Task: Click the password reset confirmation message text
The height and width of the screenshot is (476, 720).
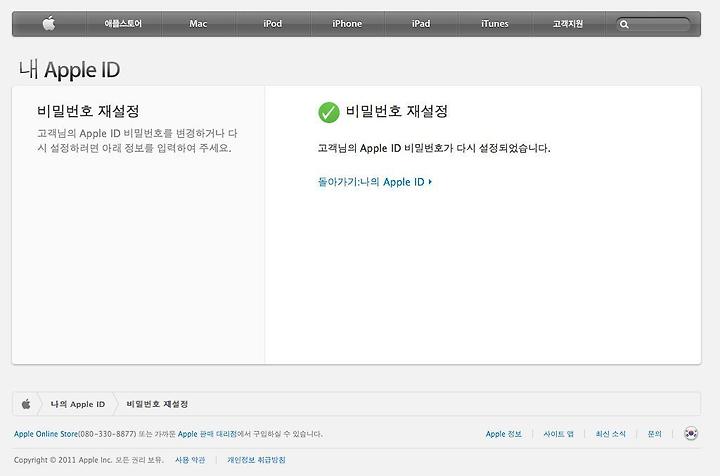Action: coord(434,148)
